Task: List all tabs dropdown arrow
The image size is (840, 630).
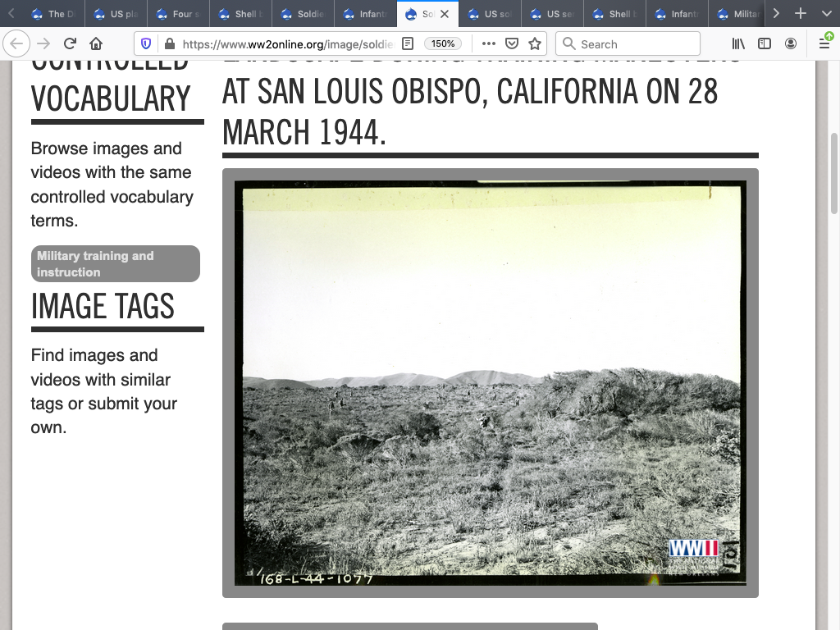Action: tap(826, 14)
